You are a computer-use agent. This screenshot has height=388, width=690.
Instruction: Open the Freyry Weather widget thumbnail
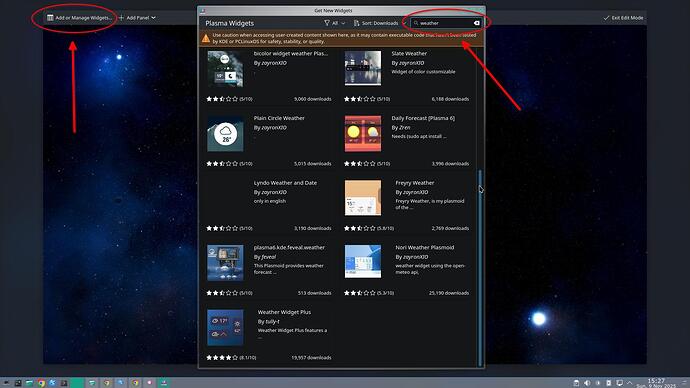(x=363, y=198)
